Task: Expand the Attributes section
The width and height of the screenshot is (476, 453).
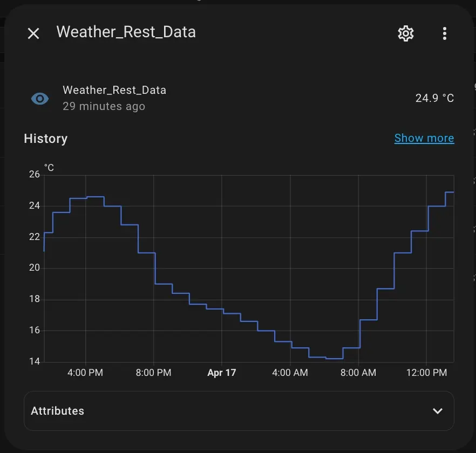Action: pyautogui.click(x=239, y=411)
